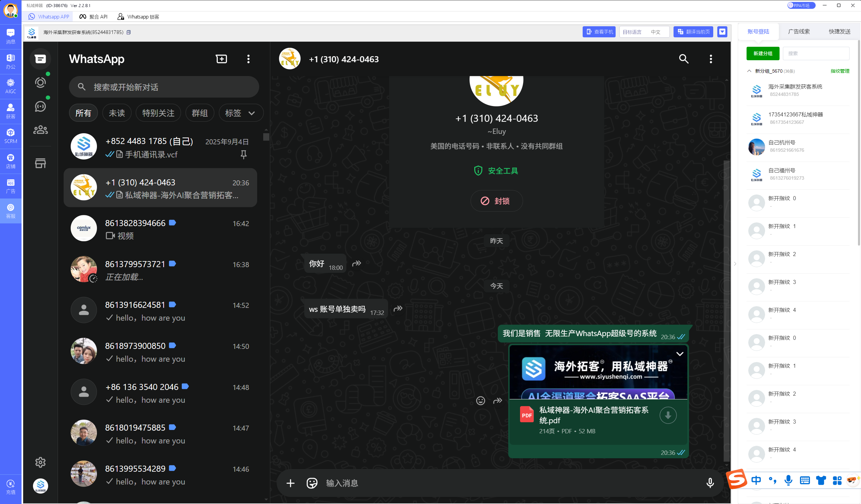
Task: Click the search icon in the chat header
Action: 684,59
